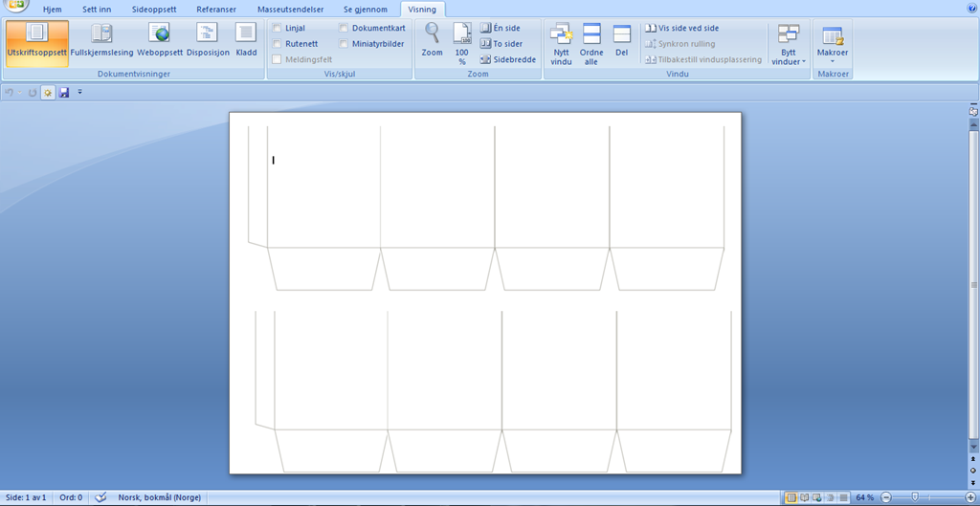This screenshot has height=506, width=980.
Task: Open the Makroer dropdown
Action: click(833, 44)
